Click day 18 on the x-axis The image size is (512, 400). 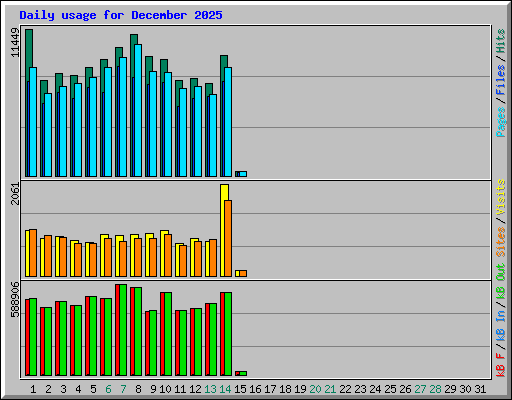[285, 389]
